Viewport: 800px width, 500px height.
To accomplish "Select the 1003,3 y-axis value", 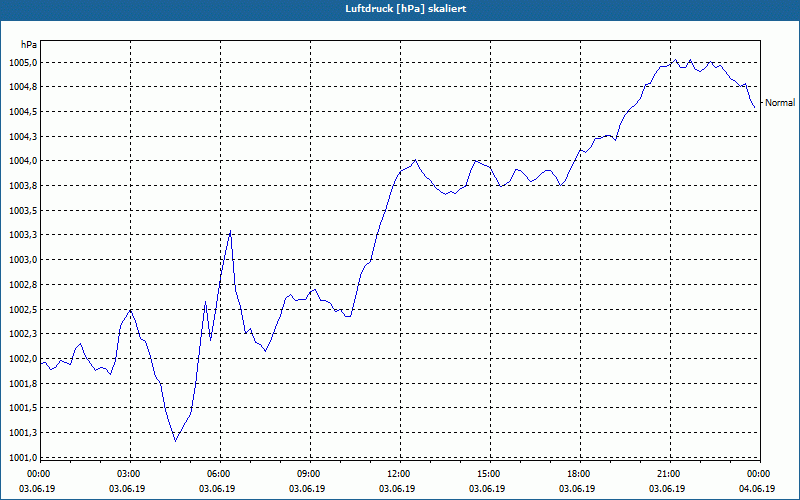I will point(23,235).
